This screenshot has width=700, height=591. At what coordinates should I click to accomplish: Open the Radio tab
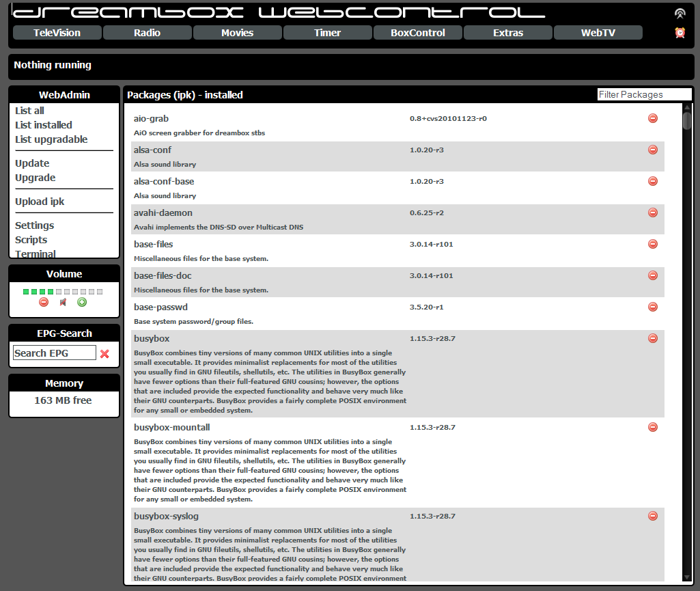[148, 33]
